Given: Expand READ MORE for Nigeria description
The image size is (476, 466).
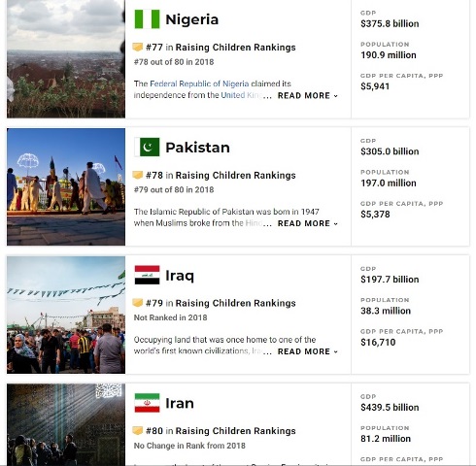Looking at the screenshot, I should (308, 96).
